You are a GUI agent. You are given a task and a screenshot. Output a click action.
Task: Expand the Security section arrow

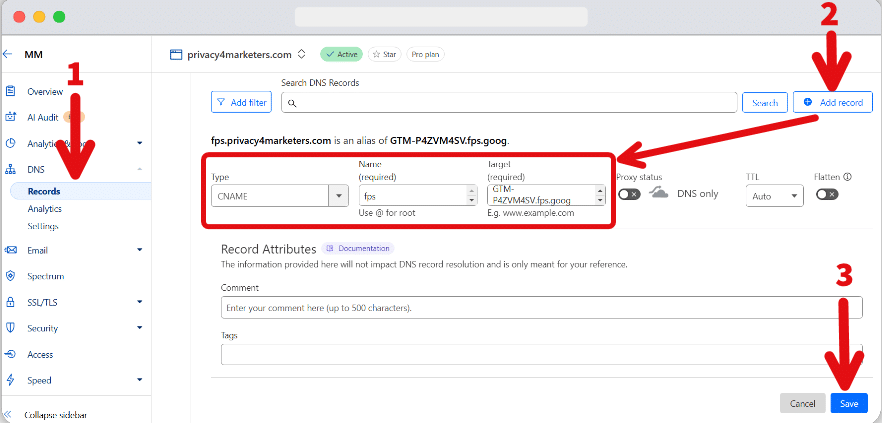[x=140, y=328]
